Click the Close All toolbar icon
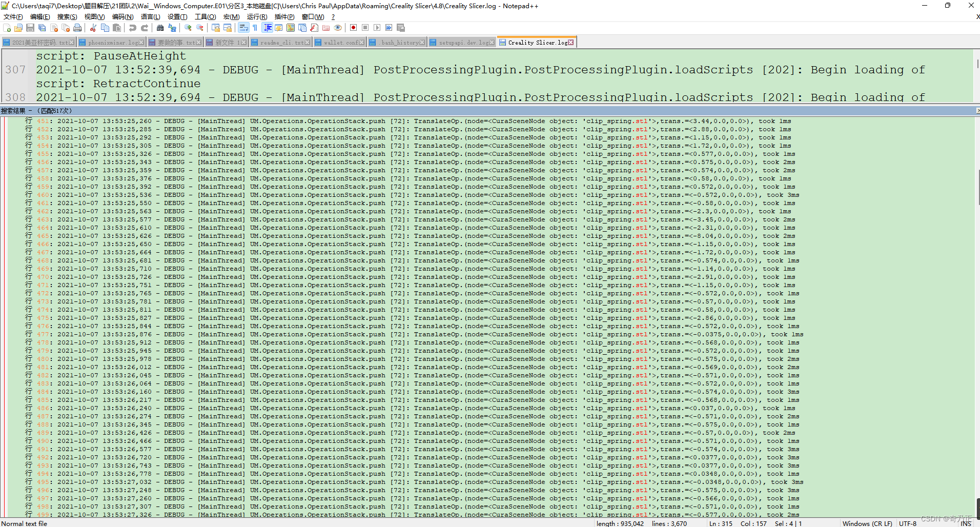980x527 pixels. click(66, 28)
